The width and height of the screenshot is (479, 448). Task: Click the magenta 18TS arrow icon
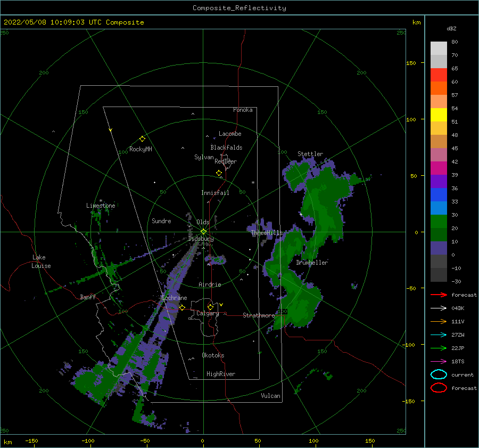[x=439, y=362]
